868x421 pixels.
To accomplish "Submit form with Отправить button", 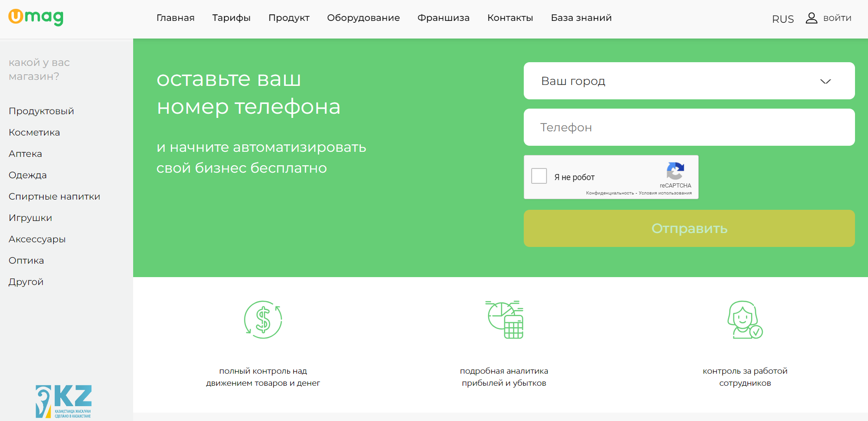I will pos(689,228).
